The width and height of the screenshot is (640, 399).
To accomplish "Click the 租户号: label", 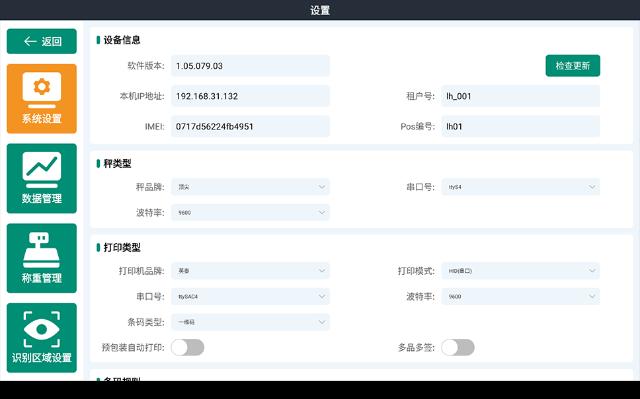I will (420, 96).
